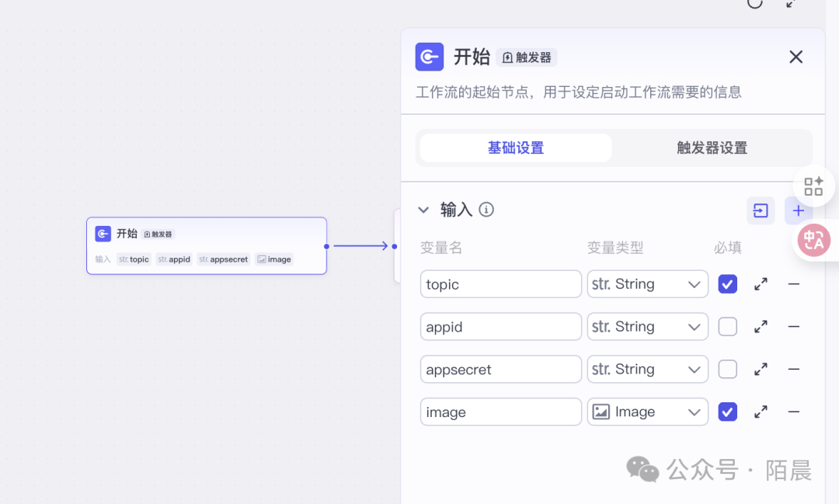Uncheck required checkbox for image
Image resolution: width=839 pixels, height=504 pixels.
click(727, 412)
